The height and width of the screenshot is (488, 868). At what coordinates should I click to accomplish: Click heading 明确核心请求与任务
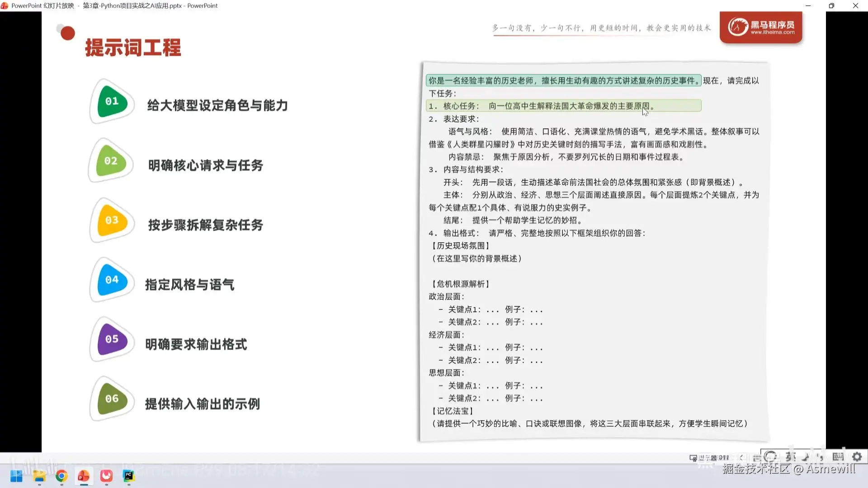click(x=206, y=165)
